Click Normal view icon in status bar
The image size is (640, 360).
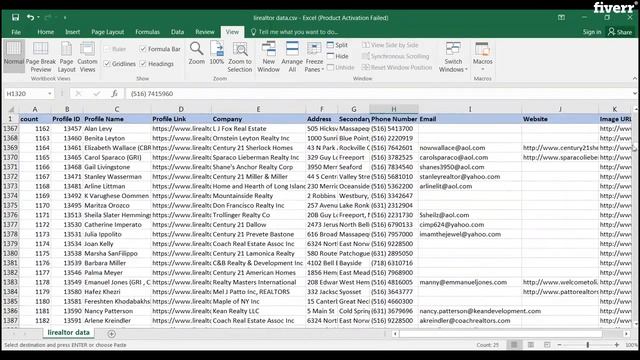[x=514, y=345]
